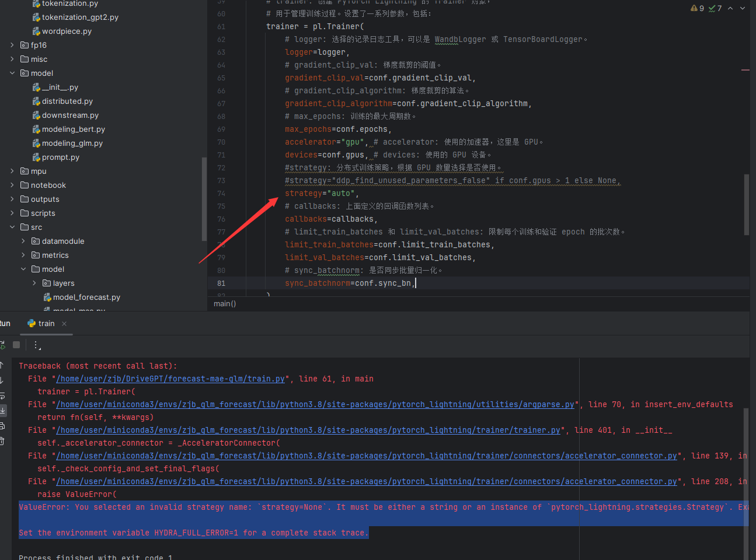Screen dimensions: 756x560
Task: Click the project tree vertical scrollbar
Action: (204, 198)
